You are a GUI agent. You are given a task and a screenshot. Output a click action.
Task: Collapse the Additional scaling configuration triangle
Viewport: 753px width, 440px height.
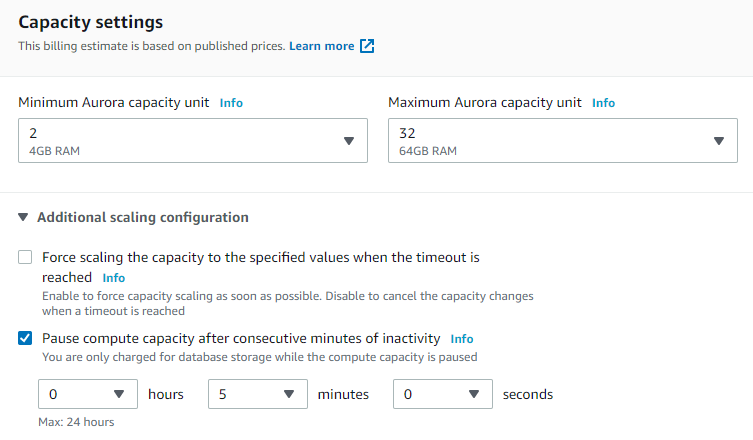(23, 217)
